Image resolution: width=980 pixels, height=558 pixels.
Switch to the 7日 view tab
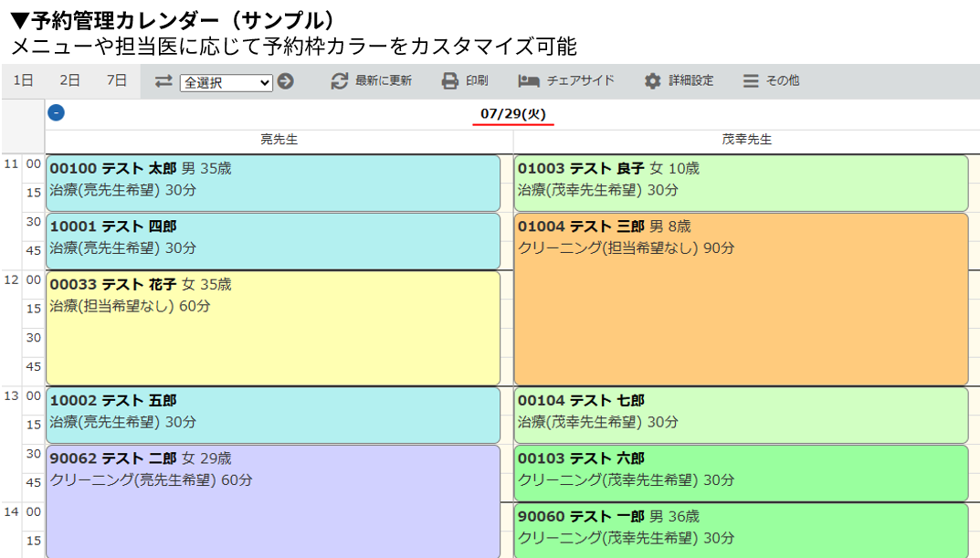point(117,80)
